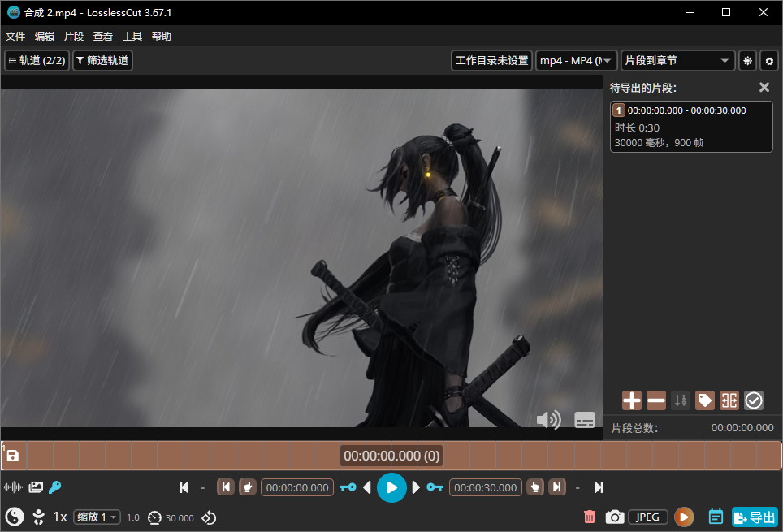Click the current time 00:00:00.000 (0) display
This screenshot has width=783, height=532.
coord(391,456)
